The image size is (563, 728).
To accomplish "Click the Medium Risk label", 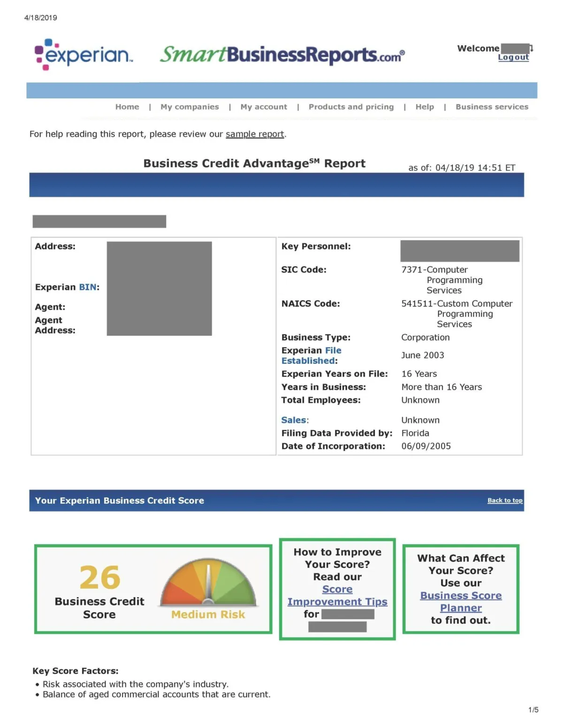I will coord(208,614).
